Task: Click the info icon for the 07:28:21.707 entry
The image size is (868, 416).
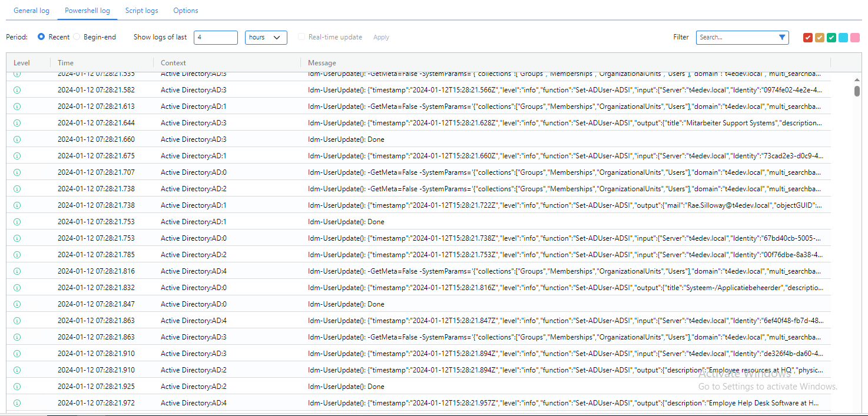Action: pos(16,172)
